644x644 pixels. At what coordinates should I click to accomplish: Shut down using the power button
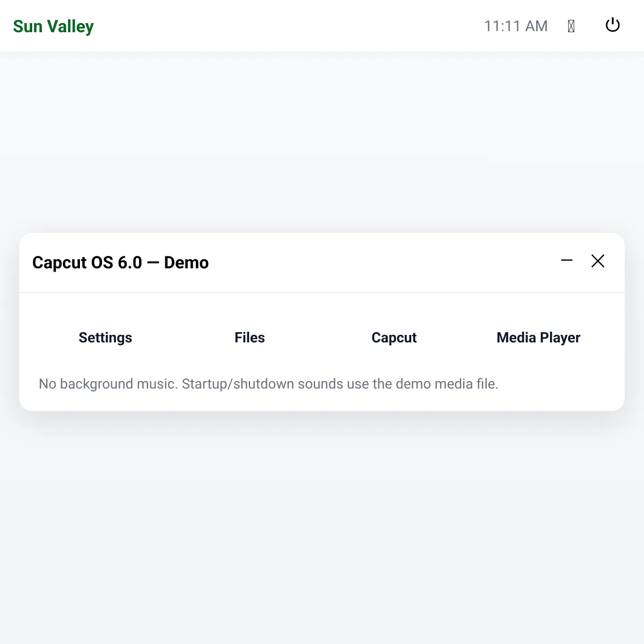[612, 25]
